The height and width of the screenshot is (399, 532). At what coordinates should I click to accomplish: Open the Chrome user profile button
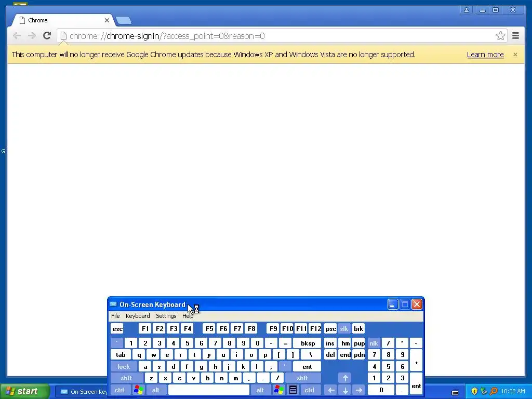467,10
